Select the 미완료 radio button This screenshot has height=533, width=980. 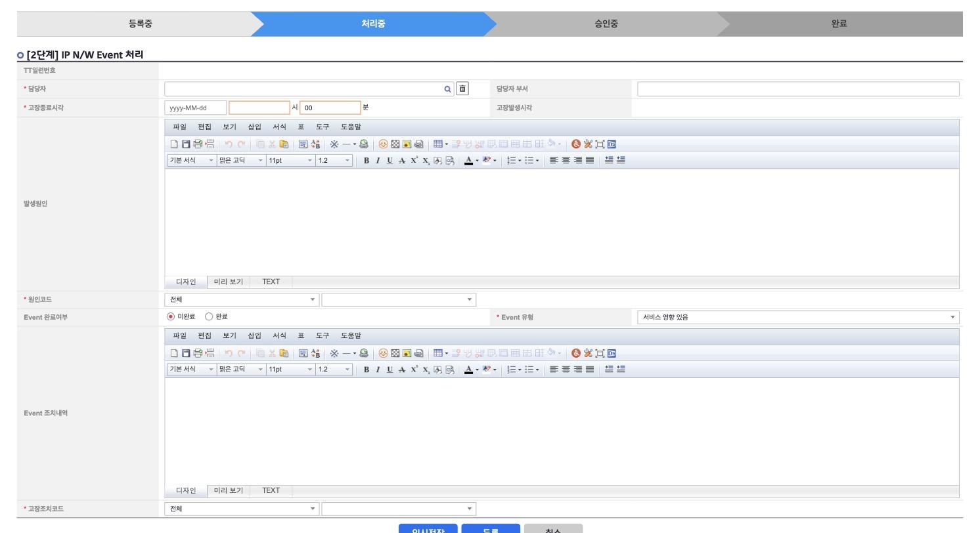[172, 316]
